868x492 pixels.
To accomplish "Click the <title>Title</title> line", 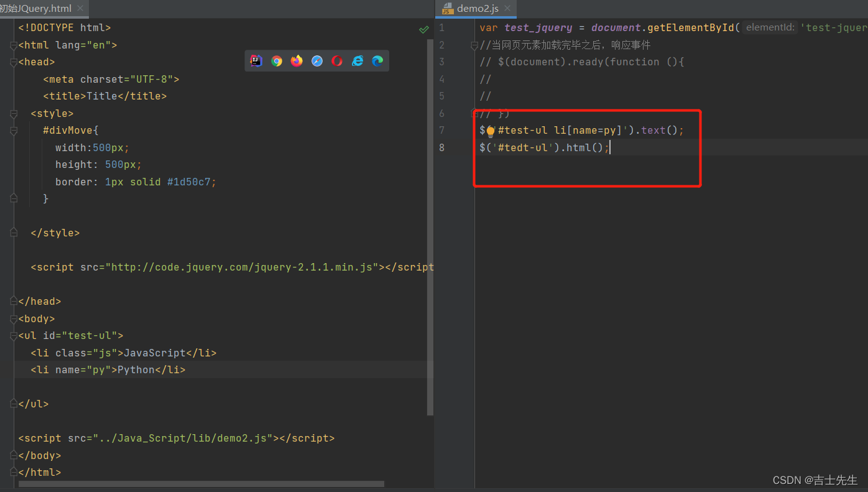I will (x=105, y=96).
